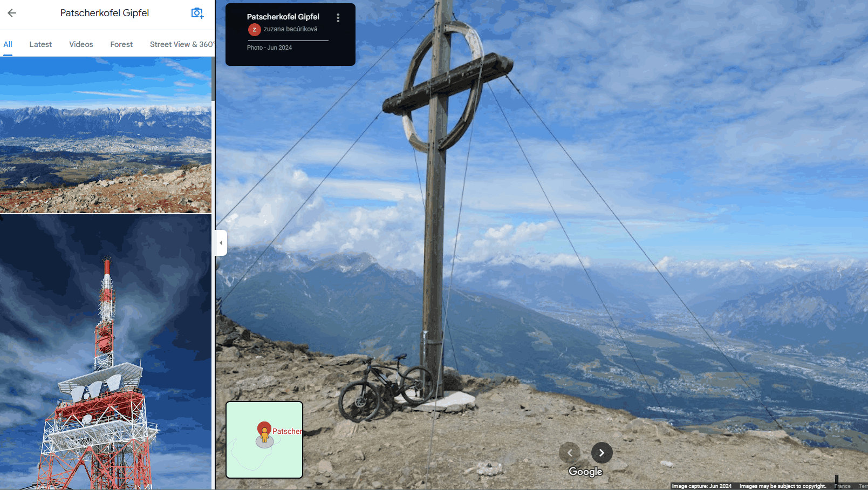Viewport: 868px width, 490px height.
Task: Open the mountain valley panorama thumbnail
Action: 106,135
